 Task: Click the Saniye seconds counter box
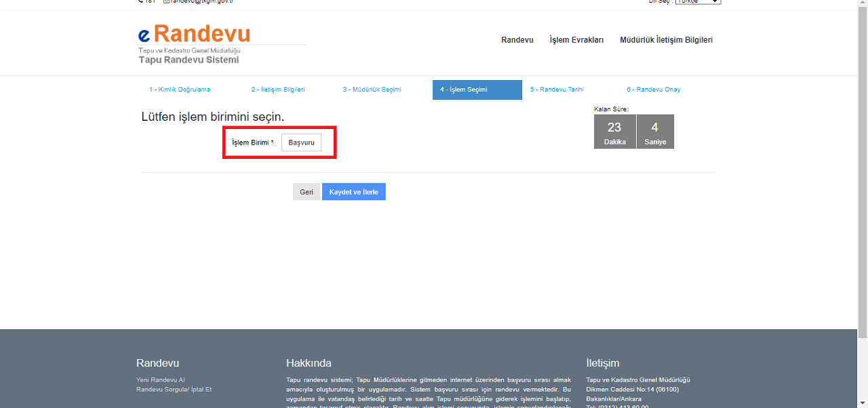click(x=655, y=132)
